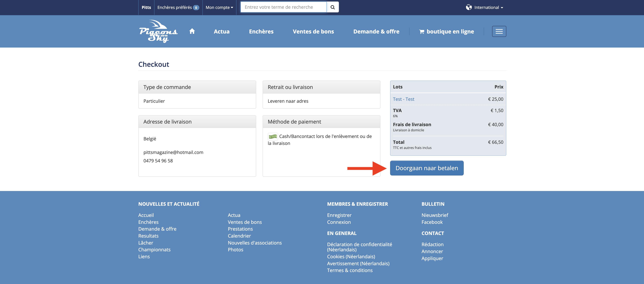Click into the search term field

283,7
